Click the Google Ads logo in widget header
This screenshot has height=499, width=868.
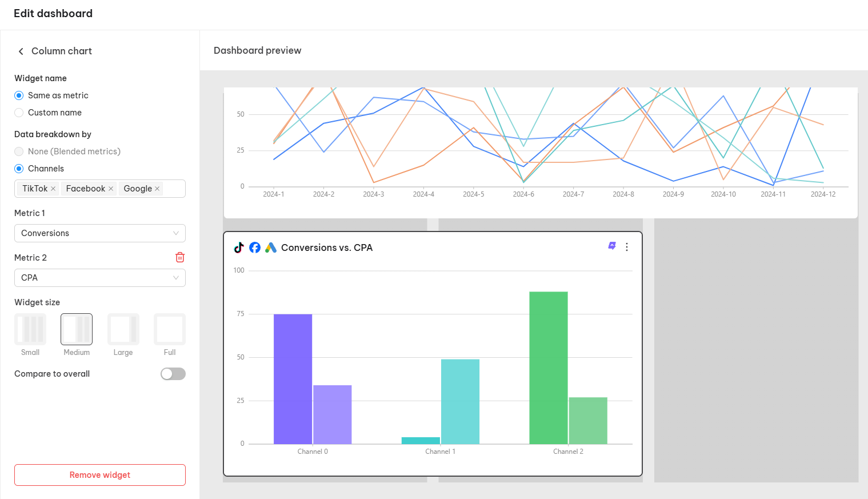(271, 247)
